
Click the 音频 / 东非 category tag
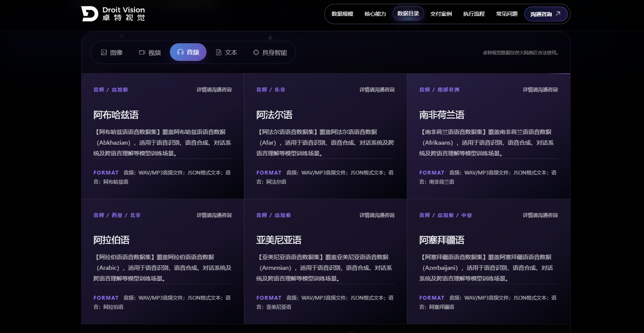271,90
